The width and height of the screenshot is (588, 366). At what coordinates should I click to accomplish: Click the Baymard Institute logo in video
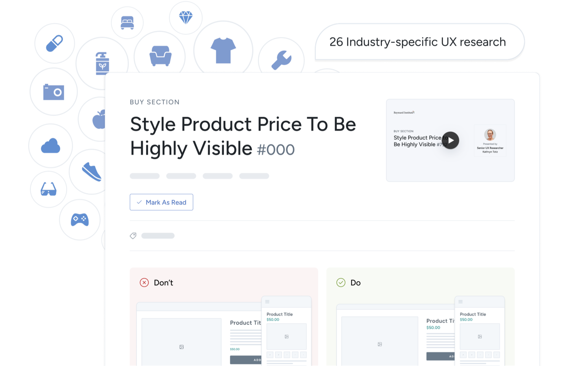point(404,112)
